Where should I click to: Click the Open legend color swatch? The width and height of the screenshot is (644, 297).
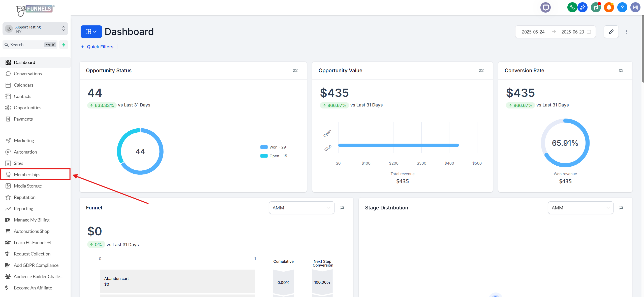(x=264, y=156)
